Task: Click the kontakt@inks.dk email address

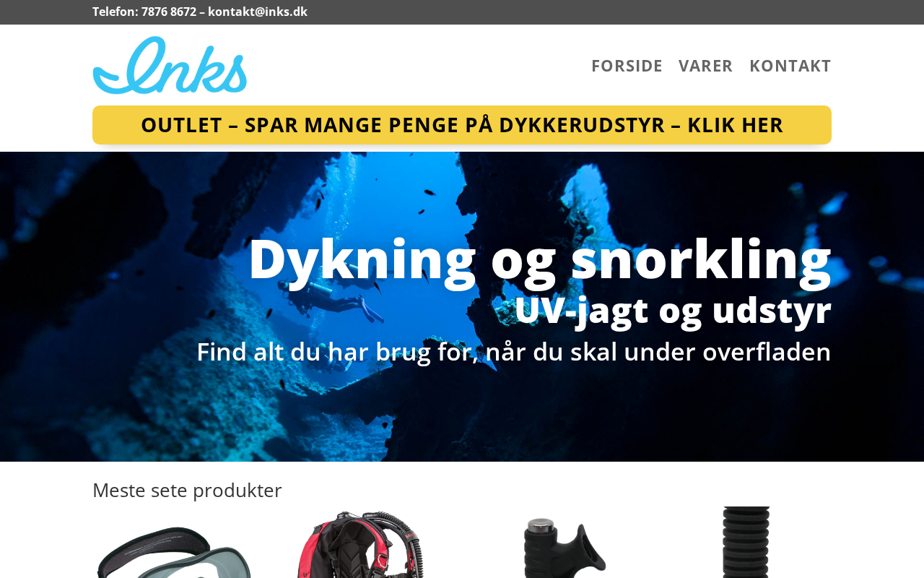Action: [x=258, y=12]
